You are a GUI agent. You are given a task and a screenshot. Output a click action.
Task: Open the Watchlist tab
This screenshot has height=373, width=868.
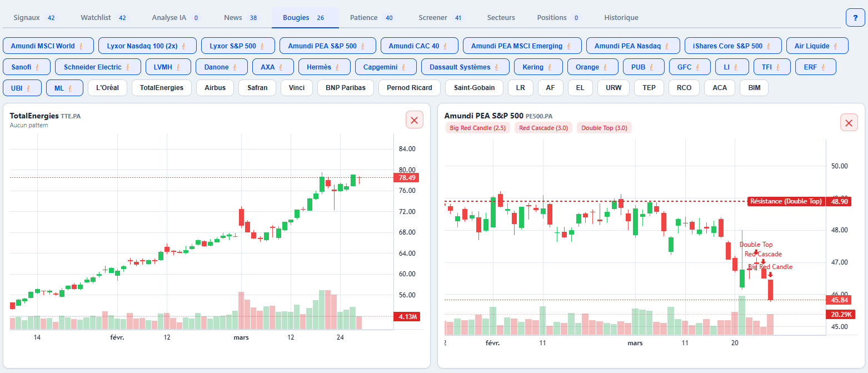(x=103, y=18)
